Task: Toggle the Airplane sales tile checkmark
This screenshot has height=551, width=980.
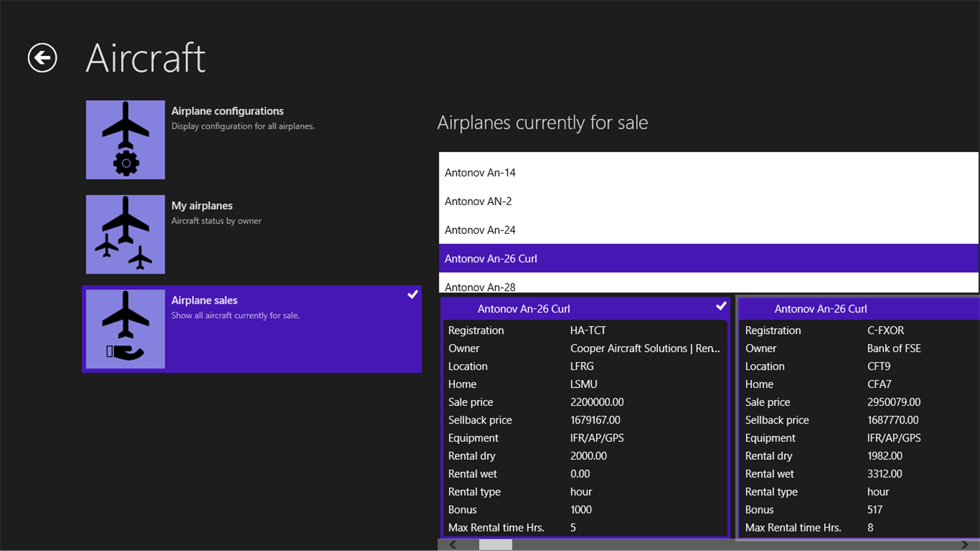Action: point(413,295)
